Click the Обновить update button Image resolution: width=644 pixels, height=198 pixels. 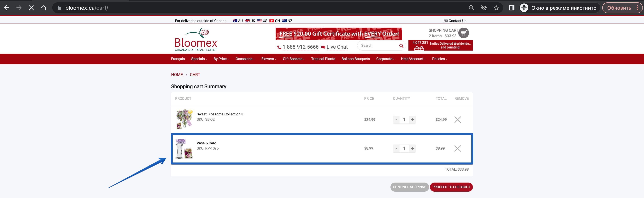click(x=619, y=8)
